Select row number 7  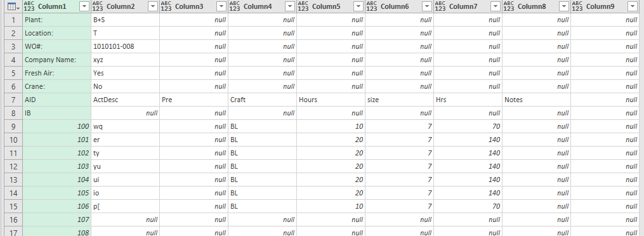point(13,100)
